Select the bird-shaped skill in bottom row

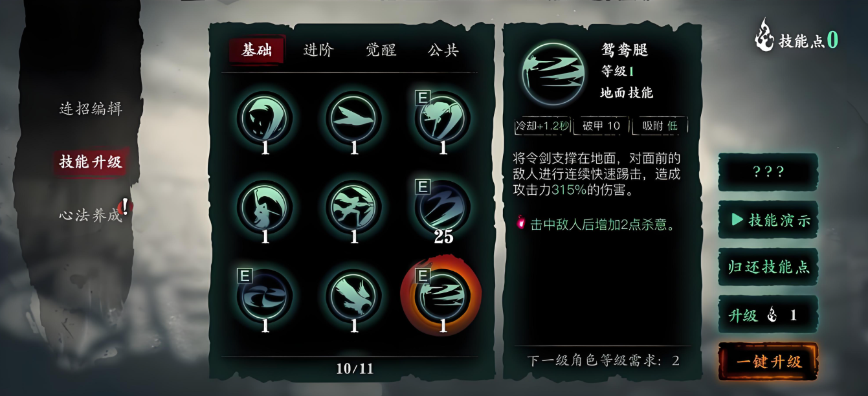[x=353, y=296]
